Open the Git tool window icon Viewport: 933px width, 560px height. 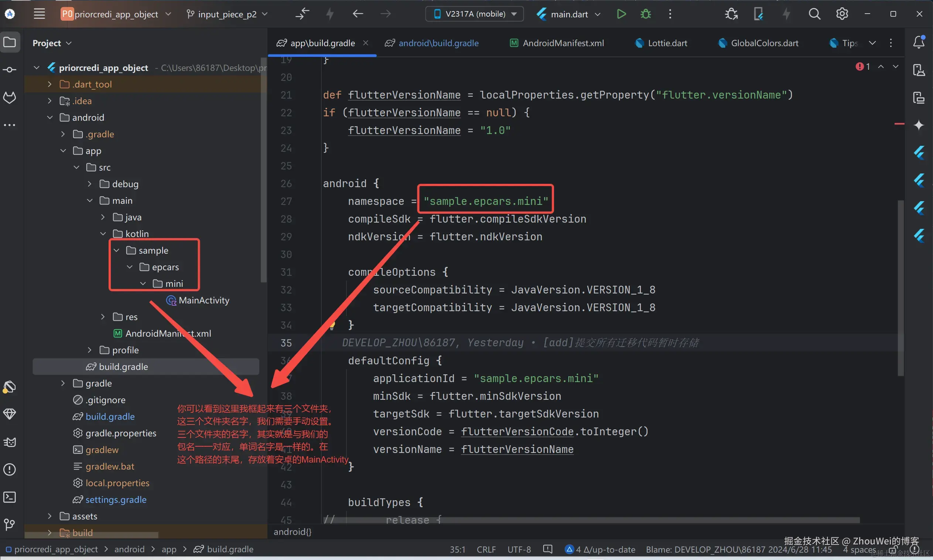pos(10,525)
